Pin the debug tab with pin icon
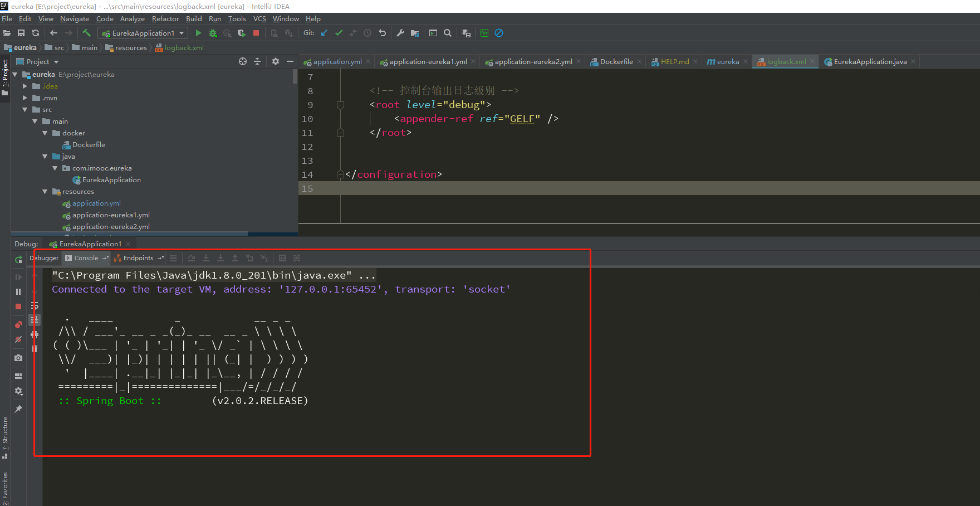Image resolution: width=980 pixels, height=506 pixels. pos(18,409)
